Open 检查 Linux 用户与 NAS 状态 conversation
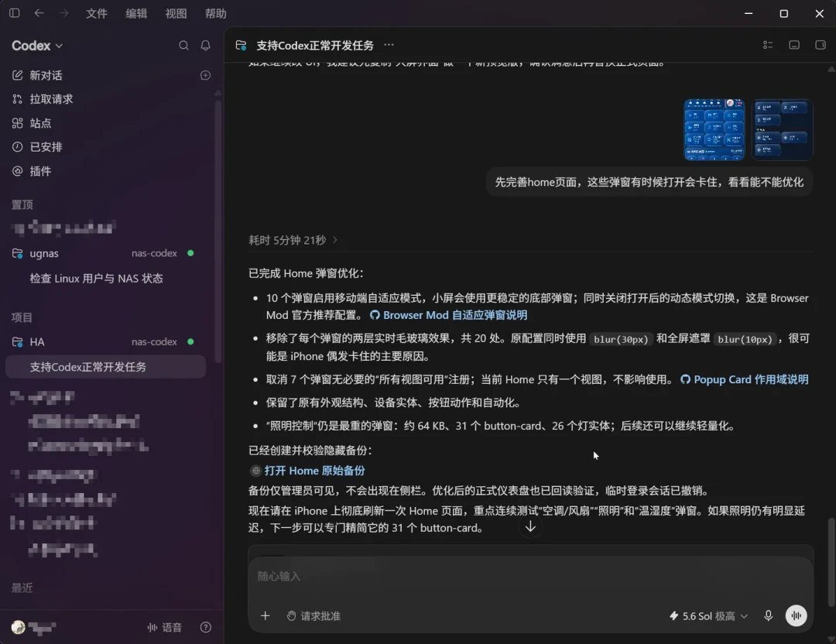The width and height of the screenshot is (836, 644). pyautogui.click(x=97, y=279)
